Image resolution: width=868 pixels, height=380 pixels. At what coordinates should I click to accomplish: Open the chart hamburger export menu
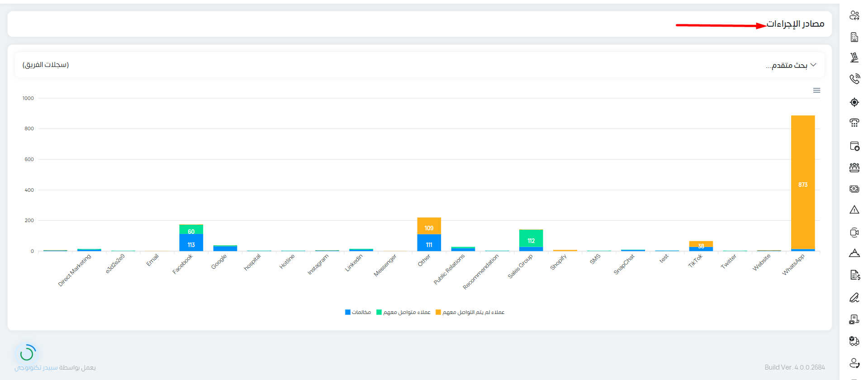[816, 90]
